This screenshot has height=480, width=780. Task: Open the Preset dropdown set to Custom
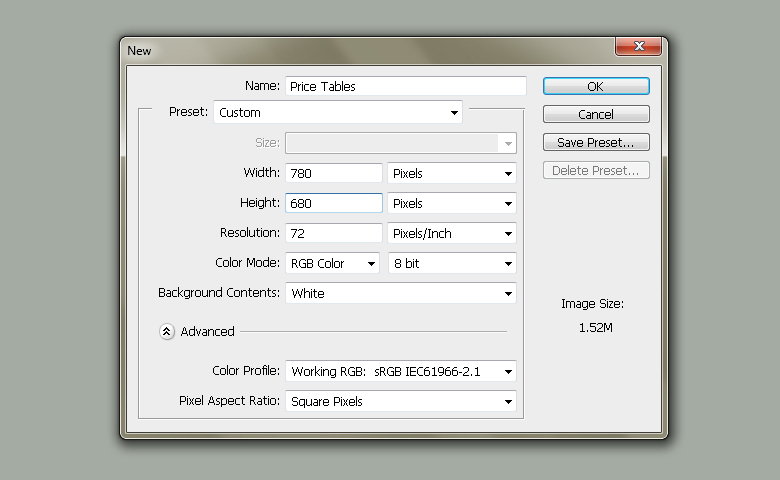[x=338, y=113]
